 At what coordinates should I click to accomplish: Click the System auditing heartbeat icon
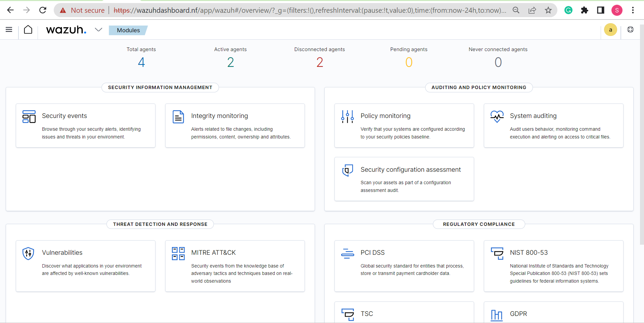click(x=497, y=117)
